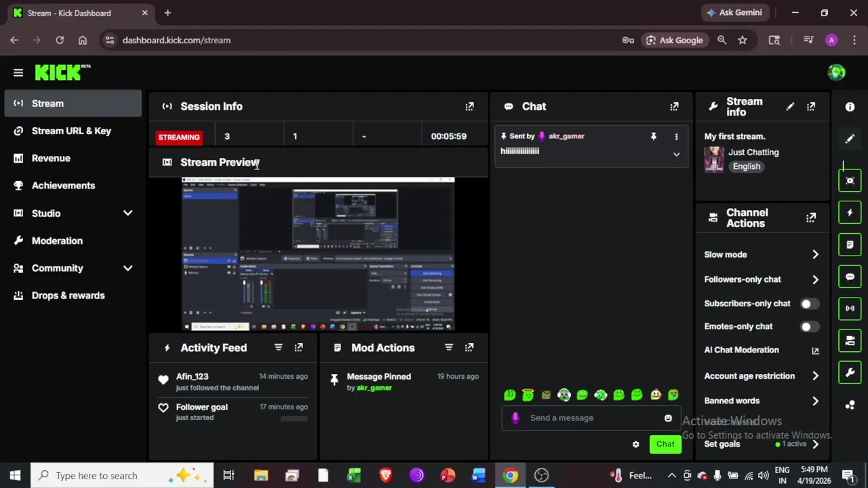Open Activity Feed filter options
The height and width of the screenshot is (488, 868).
pyautogui.click(x=278, y=348)
